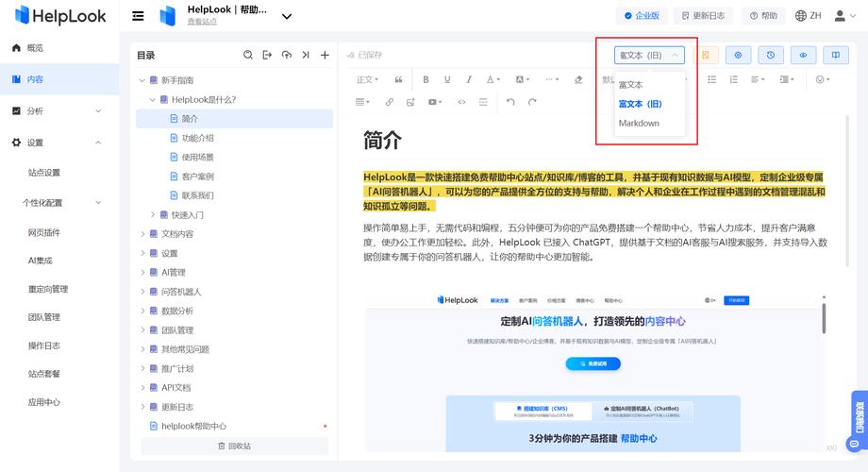Open the emoji picker dropdown
868x472 pixels.
click(823, 80)
